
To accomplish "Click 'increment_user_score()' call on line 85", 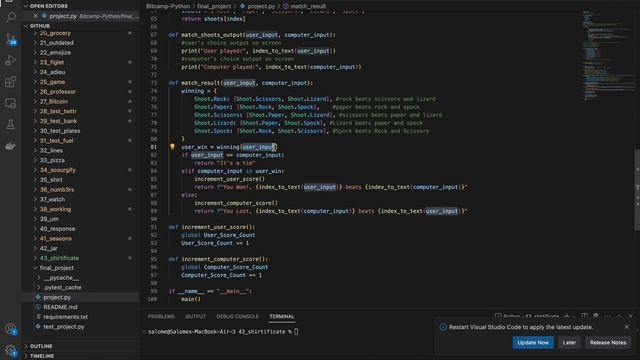I will pyautogui.click(x=229, y=179).
